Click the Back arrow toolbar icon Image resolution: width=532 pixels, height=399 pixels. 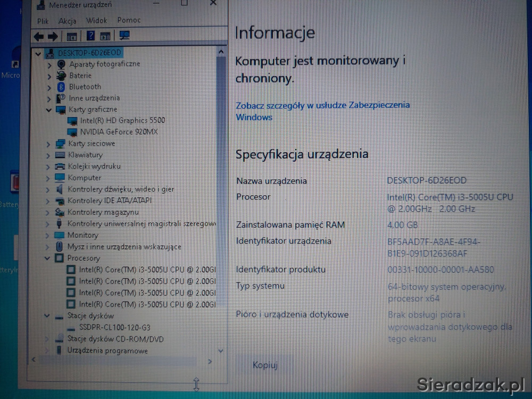[x=38, y=36]
